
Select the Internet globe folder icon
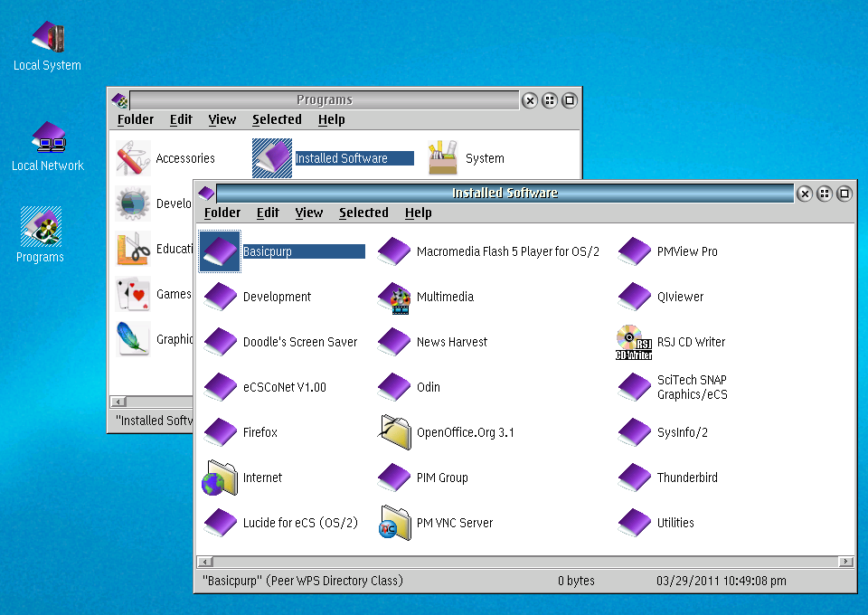click(x=220, y=478)
